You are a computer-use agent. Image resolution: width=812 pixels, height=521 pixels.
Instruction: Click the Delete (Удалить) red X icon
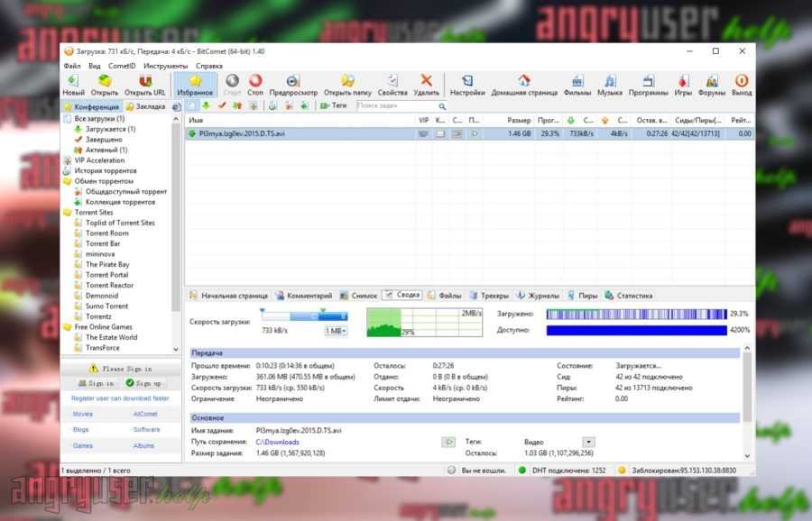[x=426, y=85]
